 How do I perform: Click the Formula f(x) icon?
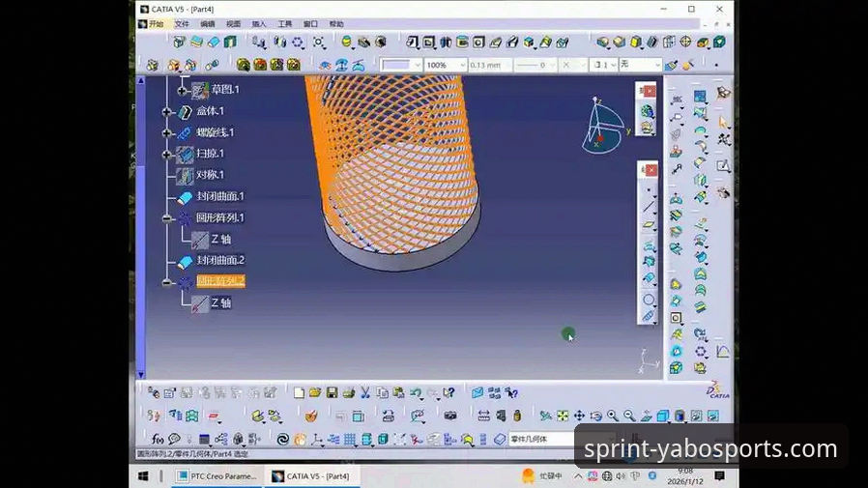coord(158,439)
